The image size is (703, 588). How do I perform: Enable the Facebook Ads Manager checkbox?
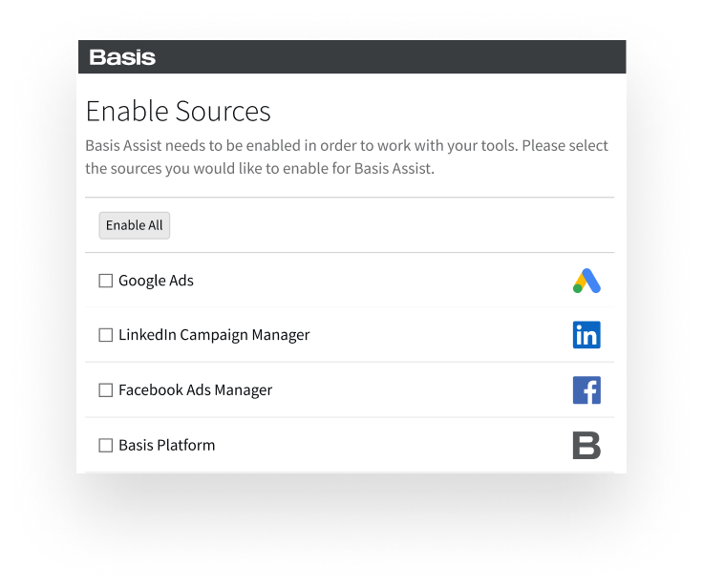point(105,389)
